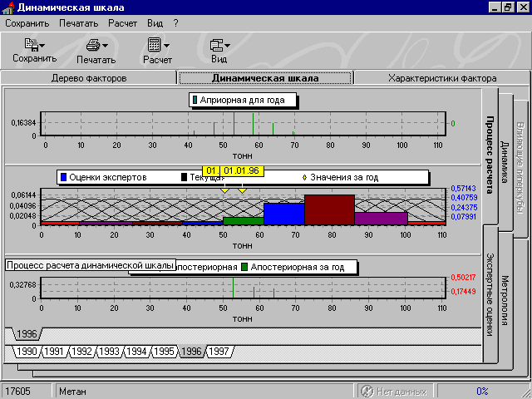The image size is (532, 399).
Task: Click the 0,06144 axis label
Action: coord(23,195)
